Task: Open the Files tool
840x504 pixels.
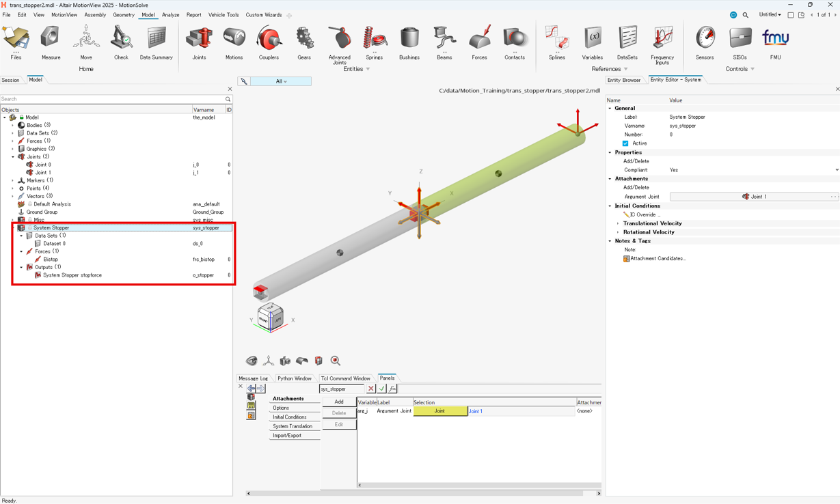Action: point(16,42)
